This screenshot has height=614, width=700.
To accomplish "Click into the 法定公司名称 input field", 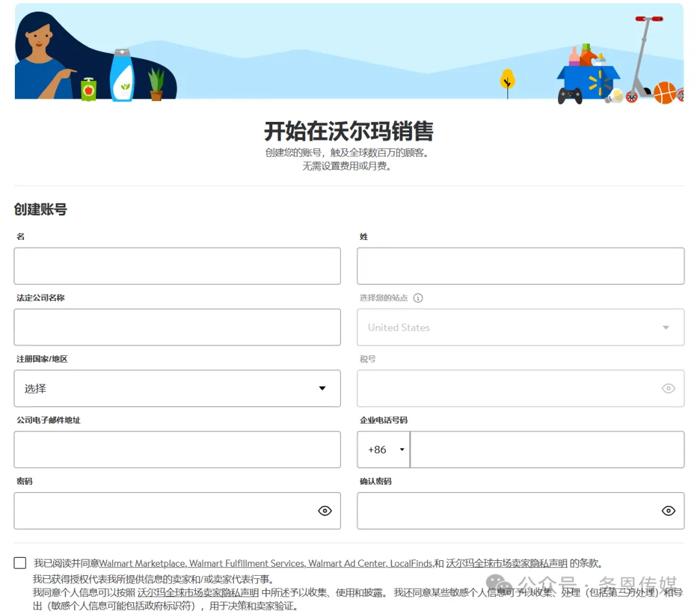I will pyautogui.click(x=177, y=327).
